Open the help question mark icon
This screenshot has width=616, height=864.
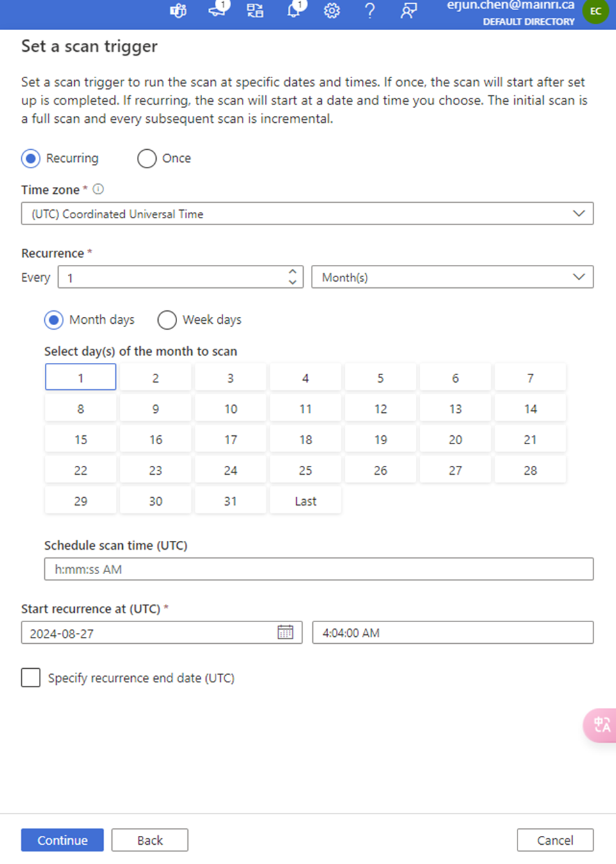[x=370, y=10]
